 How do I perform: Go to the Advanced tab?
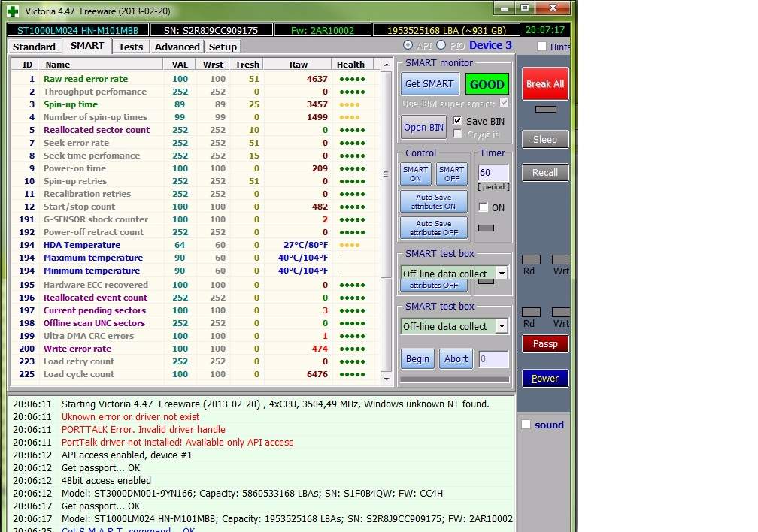point(177,47)
